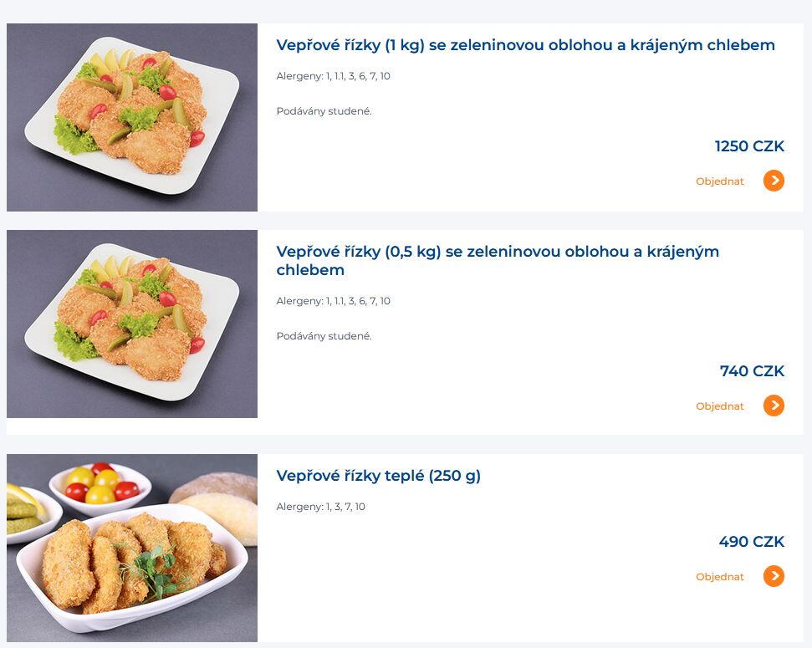
Task: Click allergens line of the 0,5 kg item
Action: click(333, 301)
